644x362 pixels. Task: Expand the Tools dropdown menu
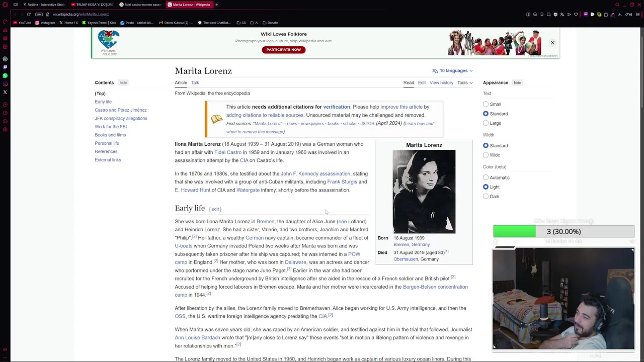(x=465, y=82)
